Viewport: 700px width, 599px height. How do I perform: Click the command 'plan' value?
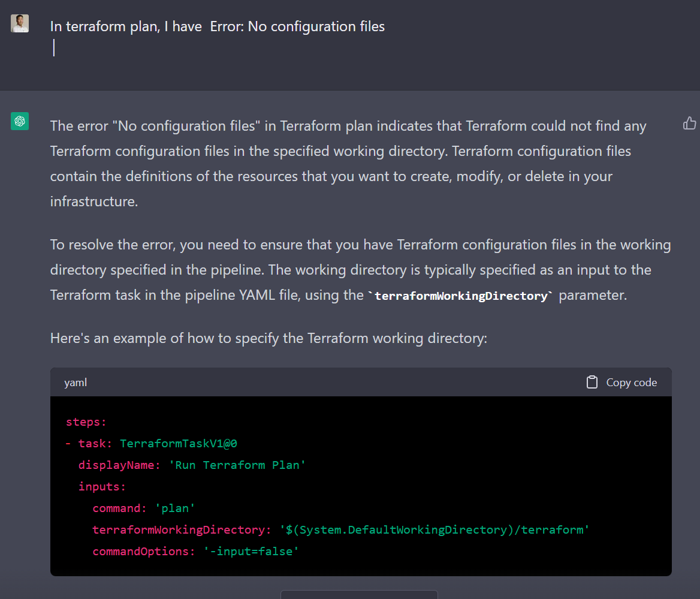[175, 508]
